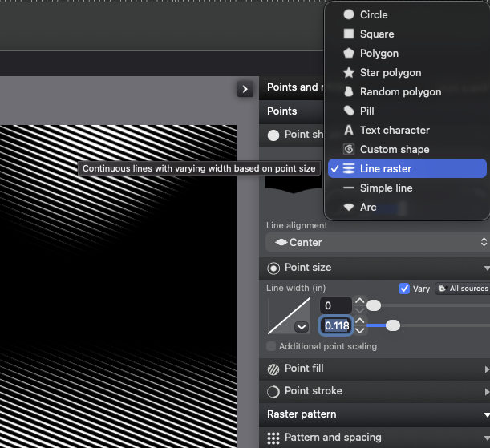Select the Pill shape option
The height and width of the screenshot is (448, 490).
tap(366, 111)
